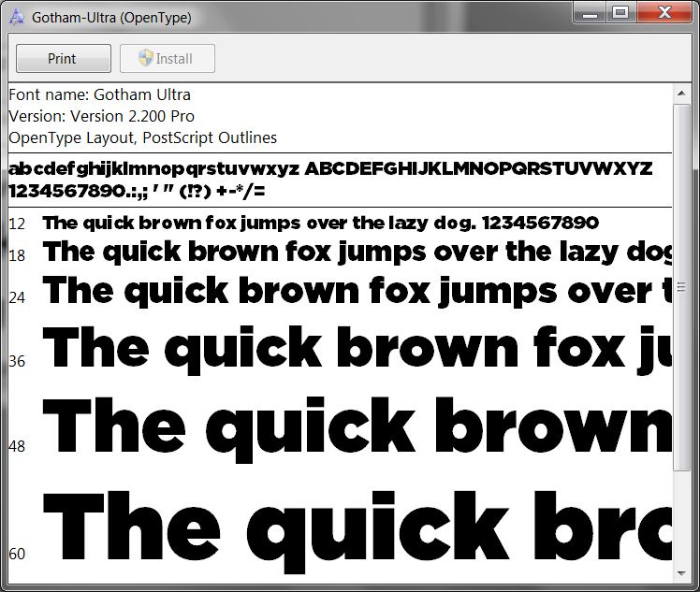This screenshot has height=592, width=700.
Task: Click the 12-point pangram sample text
Action: [321, 224]
